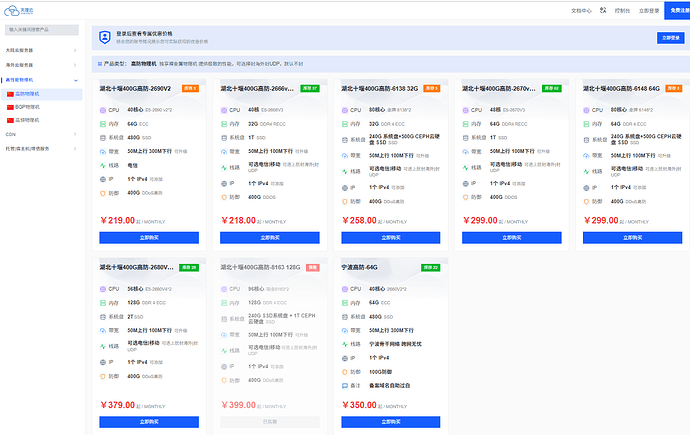Expand the 大陆云服务器 sidebar section
Screen dimensions: 690x435
41,51
